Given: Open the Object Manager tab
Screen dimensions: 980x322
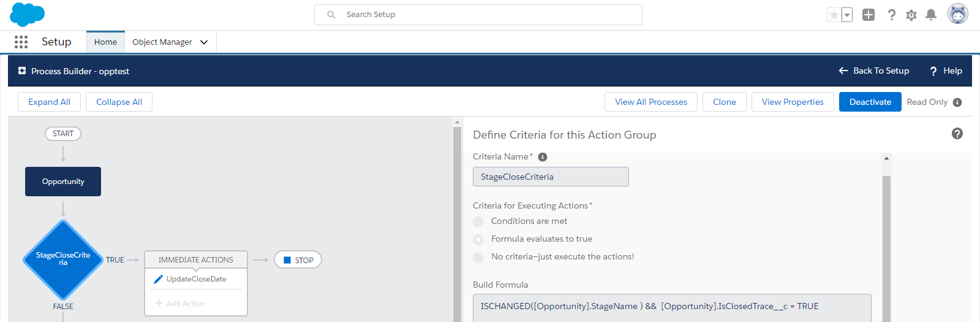Looking at the screenshot, I should pos(162,42).
